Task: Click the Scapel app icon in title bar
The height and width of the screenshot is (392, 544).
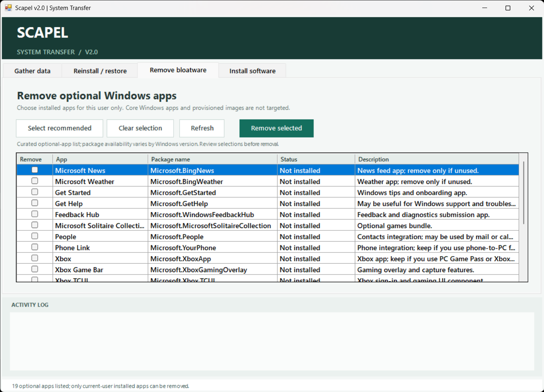Action: 8,8
